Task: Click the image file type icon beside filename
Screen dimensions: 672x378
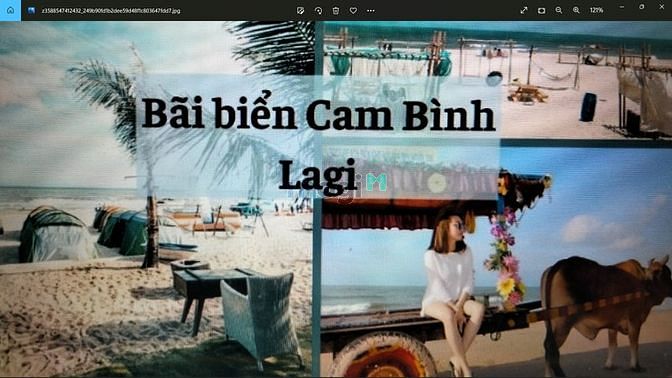Action: tap(32, 10)
